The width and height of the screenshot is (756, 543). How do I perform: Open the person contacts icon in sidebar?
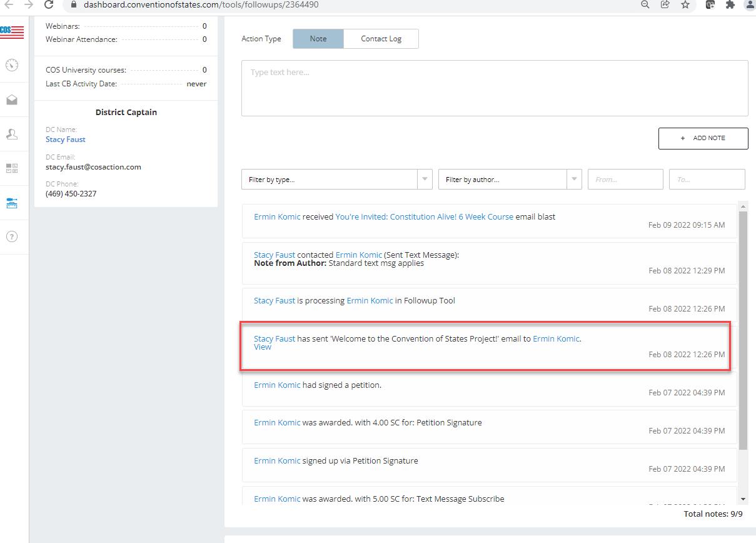point(12,134)
